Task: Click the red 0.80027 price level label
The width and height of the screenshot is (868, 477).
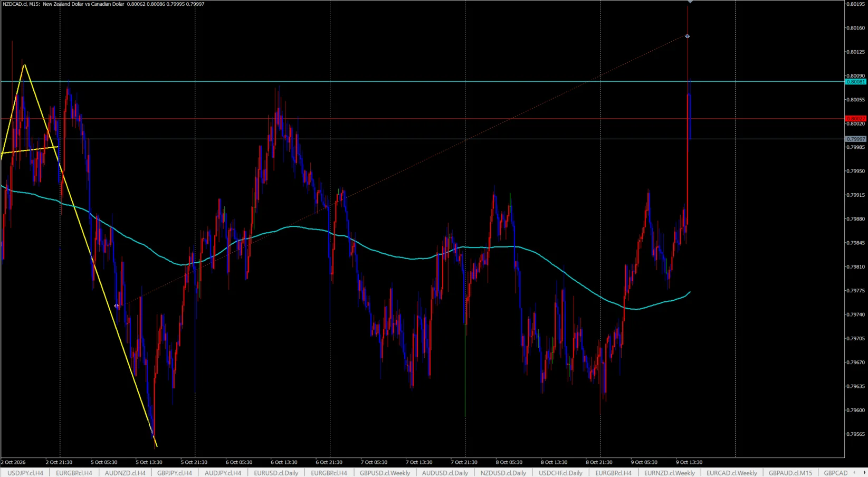Action: (855, 119)
